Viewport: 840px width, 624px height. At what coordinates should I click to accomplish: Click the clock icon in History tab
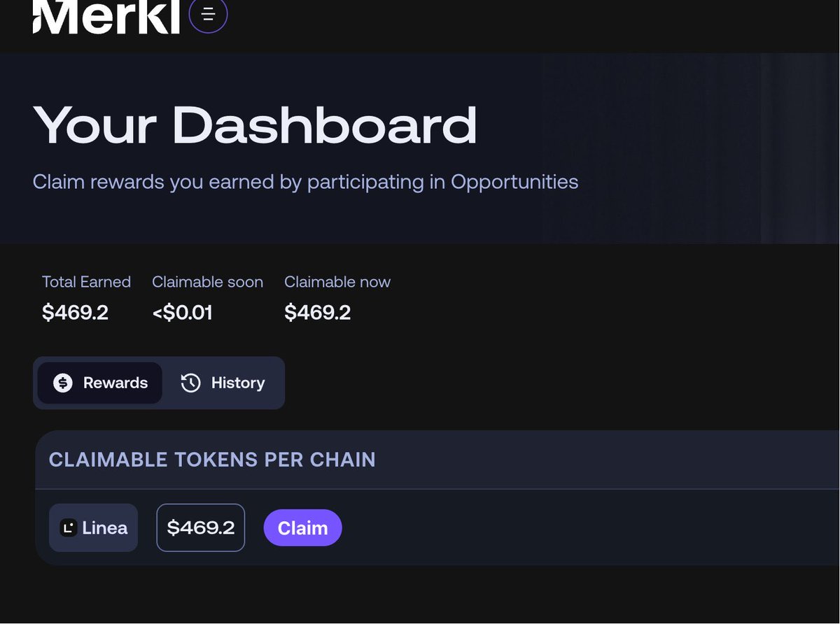(x=190, y=383)
